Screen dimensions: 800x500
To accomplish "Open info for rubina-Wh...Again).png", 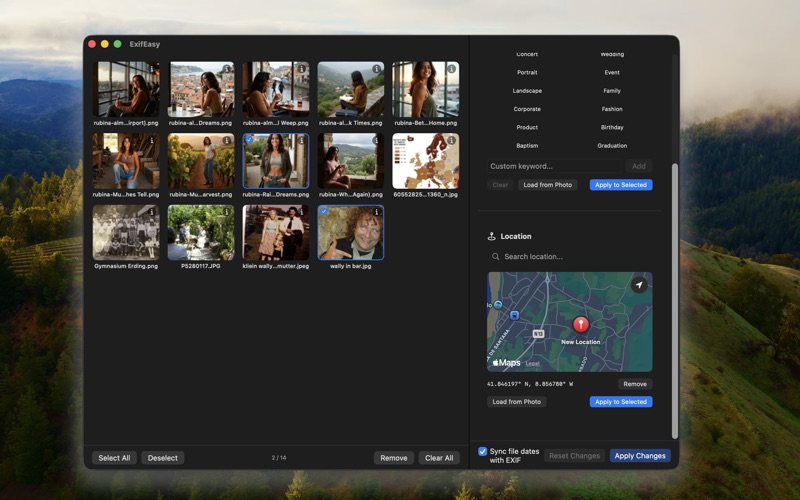I will [377, 140].
